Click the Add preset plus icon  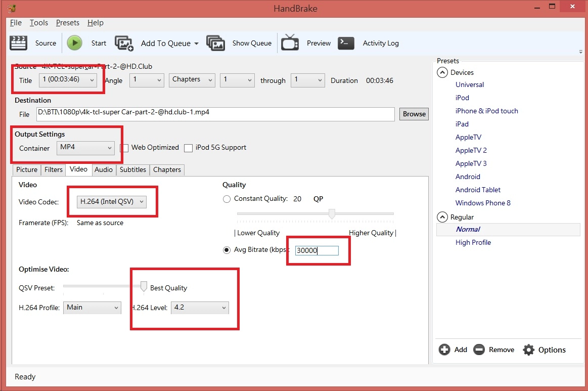pyautogui.click(x=444, y=350)
